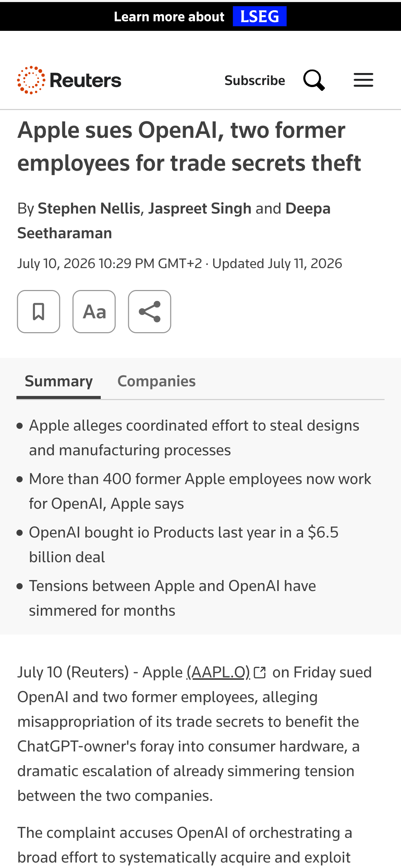This screenshot has width=401, height=868.
Task: Click the Subscribe link
Action: coord(255,80)
